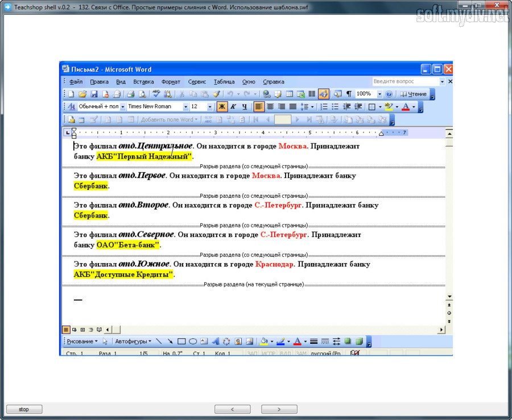Toggle justified text alignment

tap(293, 107)
